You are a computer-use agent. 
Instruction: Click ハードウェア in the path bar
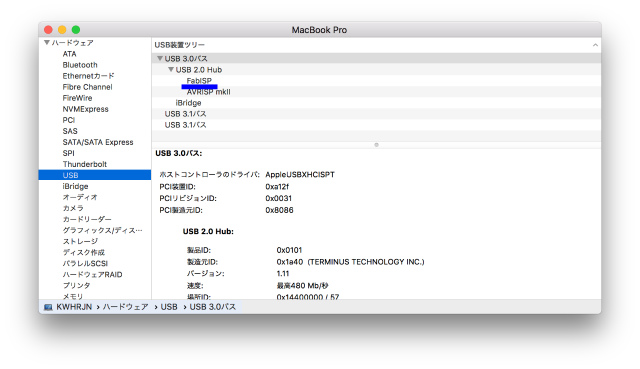point(125,307)
